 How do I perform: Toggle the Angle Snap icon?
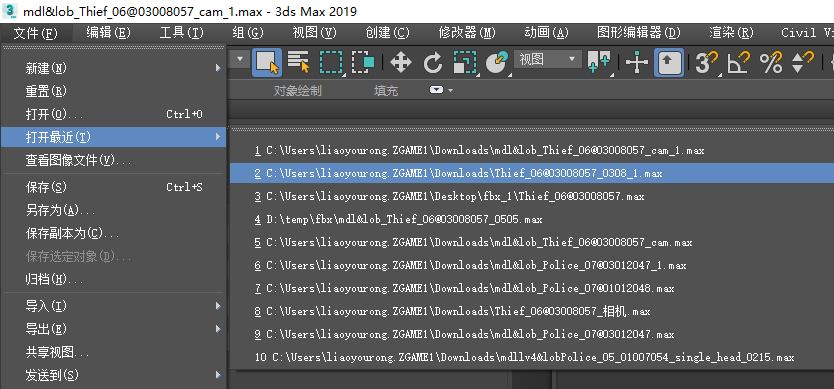[x=739, y=62]
